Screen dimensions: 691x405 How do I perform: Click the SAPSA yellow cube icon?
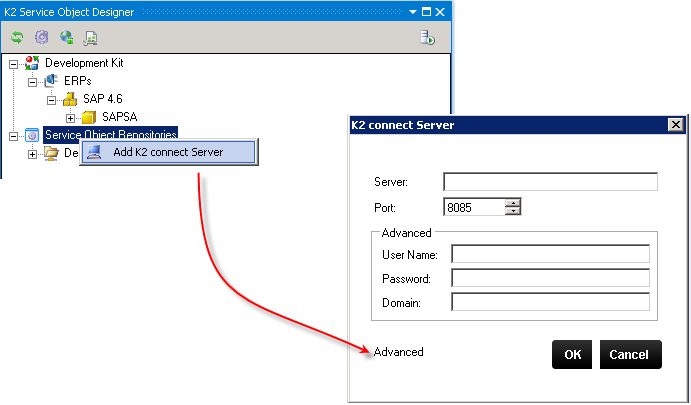click(x=89, y=117)
